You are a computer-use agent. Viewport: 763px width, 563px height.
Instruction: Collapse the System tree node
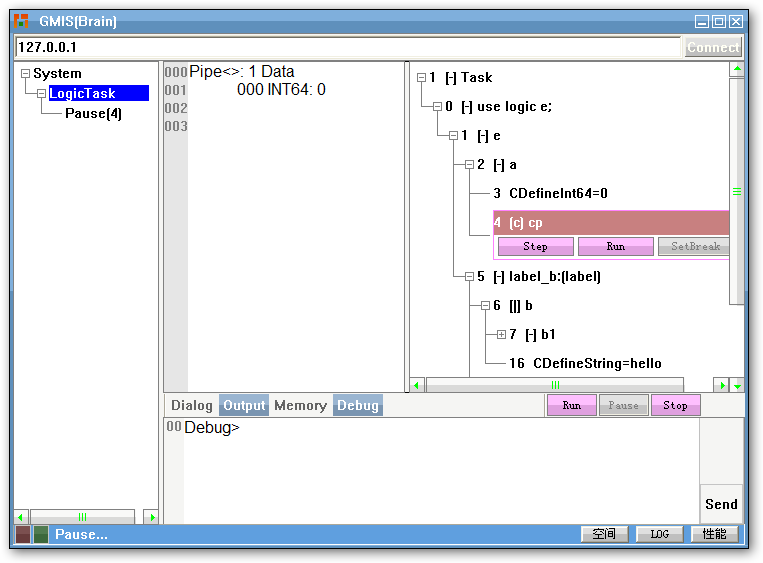(x=25, y=73)
